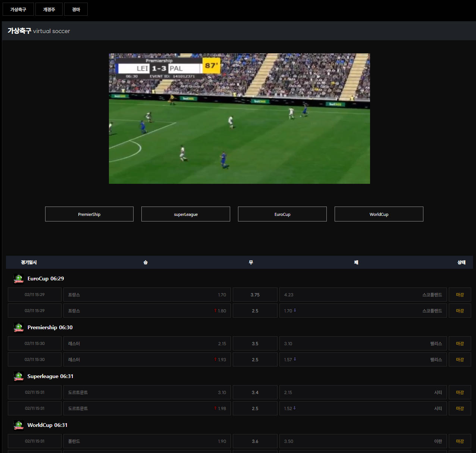The height and width of the screenshot is (453, 476).
Task: Bet on 프랑스 win at 1.70
Action: coord(147,295)
